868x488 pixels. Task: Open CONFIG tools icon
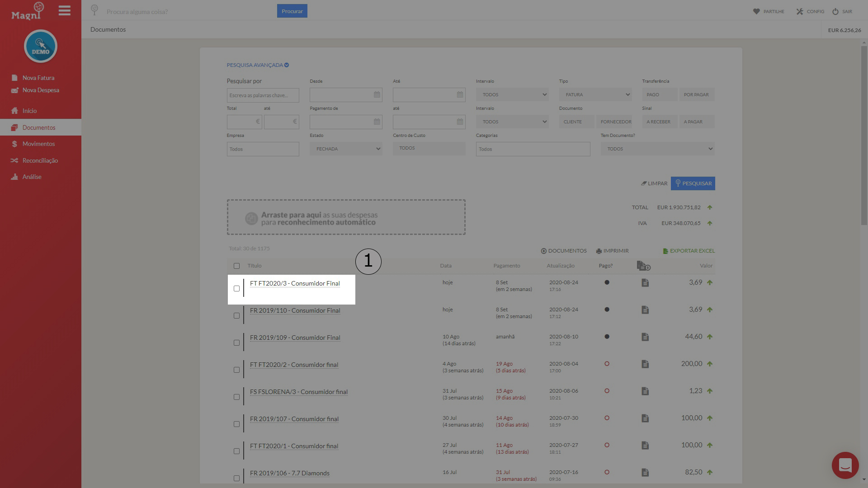pyautogui.click(x=800, y=11)
